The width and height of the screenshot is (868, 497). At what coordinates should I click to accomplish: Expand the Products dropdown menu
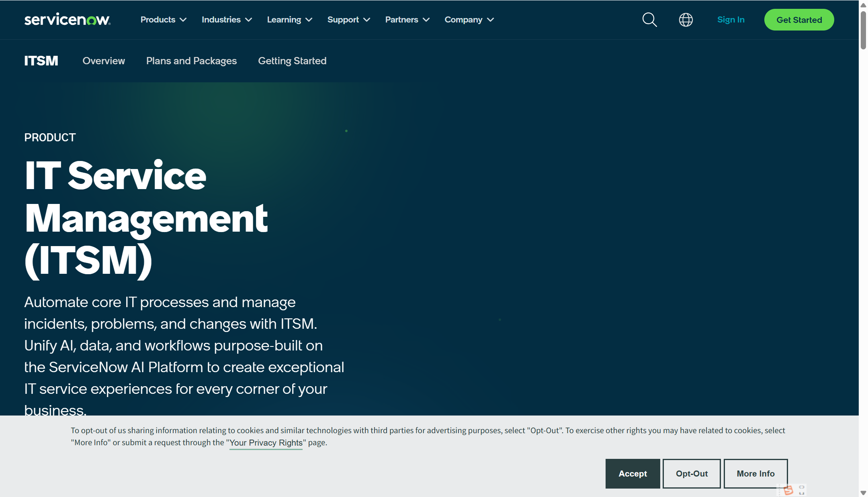pyautogui.click(x=163, y=20)
